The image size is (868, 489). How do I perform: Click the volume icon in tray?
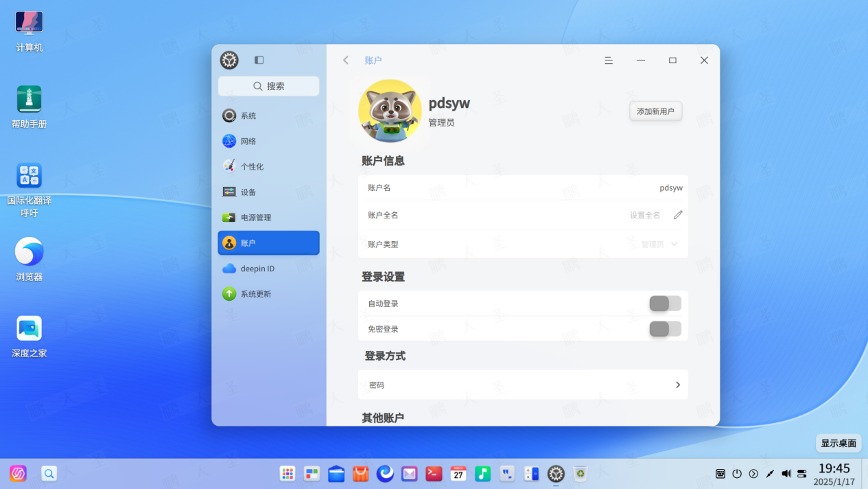point(786,474)
